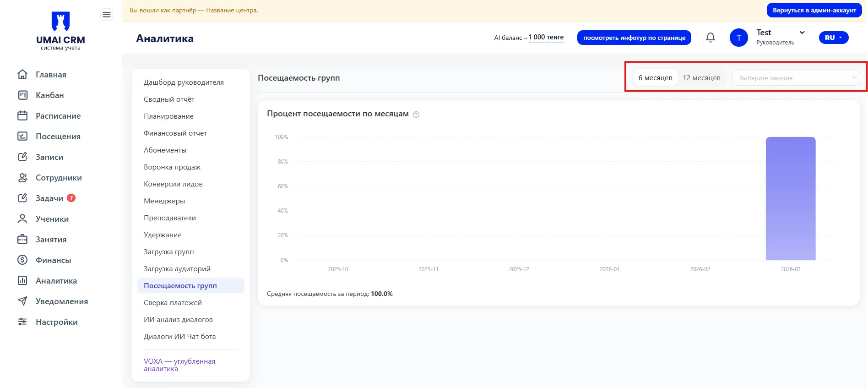Click the Настройки sliders icon
868x388 pixels.
click(22, 322)
